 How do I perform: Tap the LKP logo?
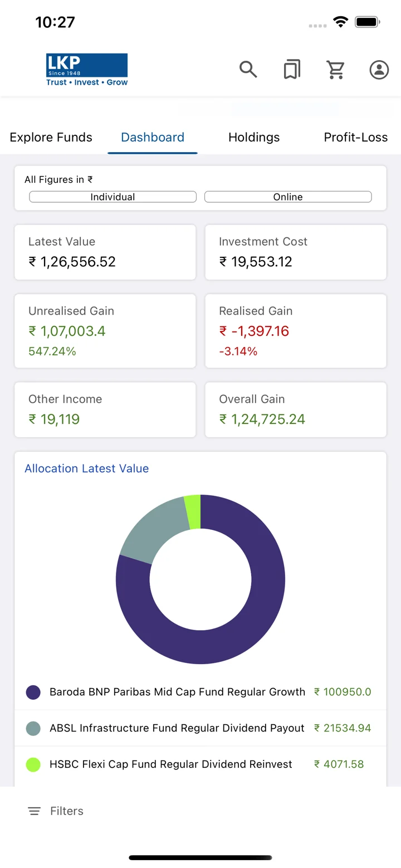pos(87,70)
